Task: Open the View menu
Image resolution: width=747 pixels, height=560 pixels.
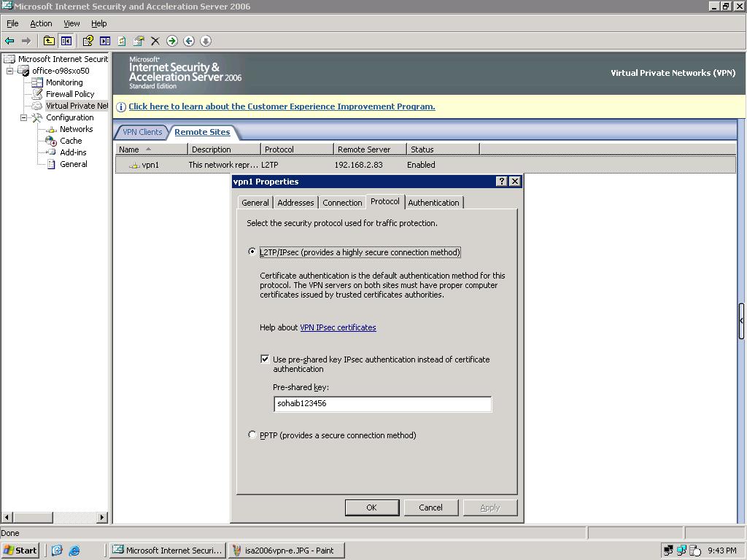Action: [x=71, y=23]
